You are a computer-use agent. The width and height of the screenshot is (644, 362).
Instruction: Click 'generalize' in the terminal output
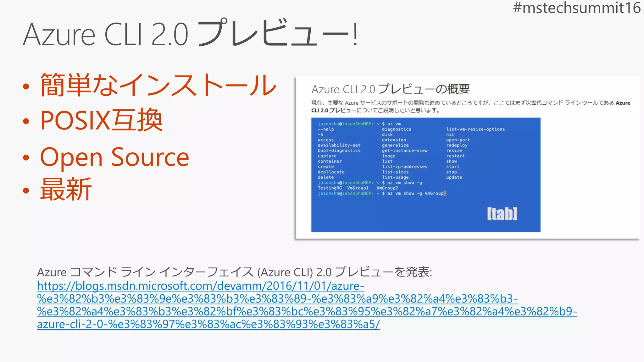click(395, 145)
